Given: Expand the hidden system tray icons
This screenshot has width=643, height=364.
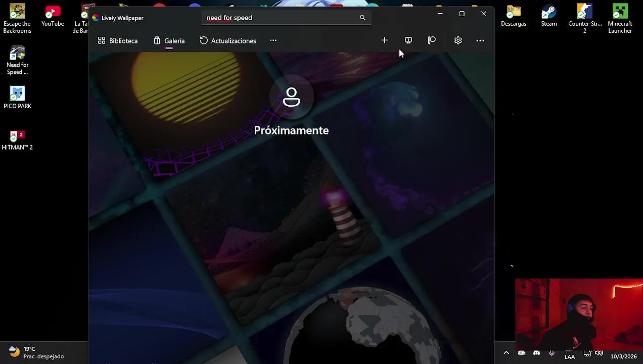Looking at the screenshot, I should tap(506, 353).
